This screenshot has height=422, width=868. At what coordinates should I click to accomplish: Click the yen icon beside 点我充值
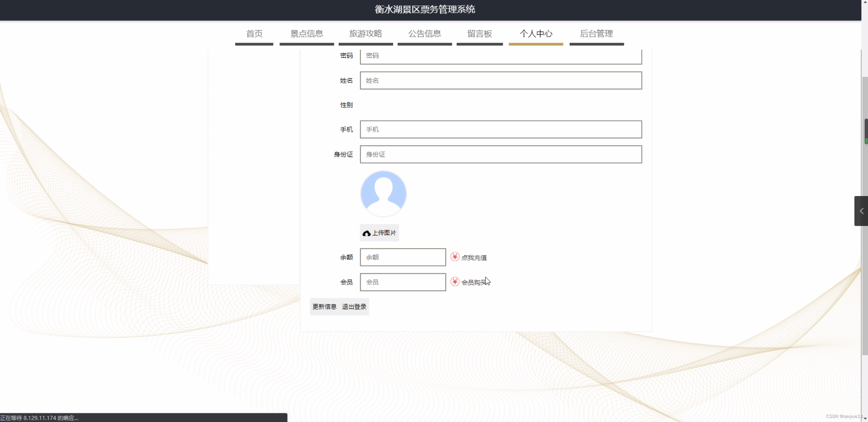(455, 257)
